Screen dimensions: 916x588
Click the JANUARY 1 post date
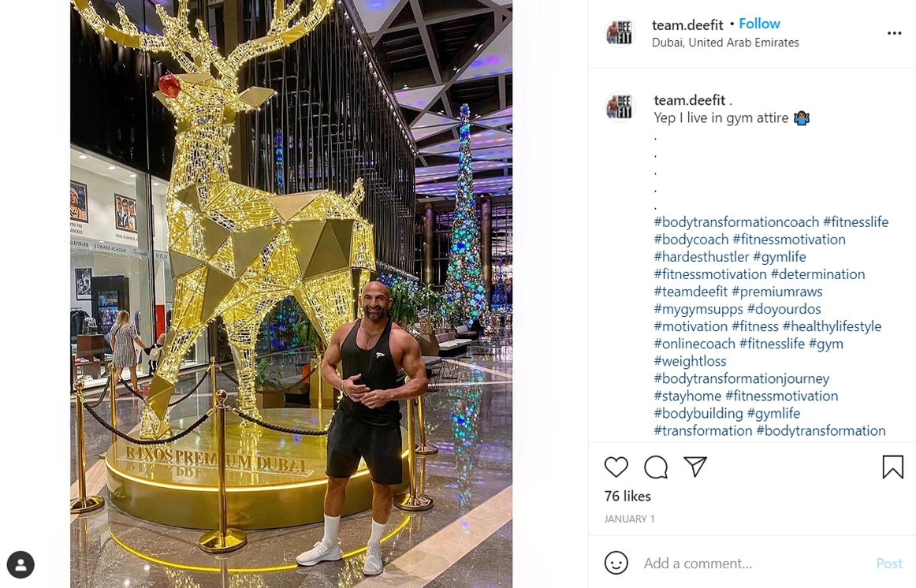pos(629,519)
